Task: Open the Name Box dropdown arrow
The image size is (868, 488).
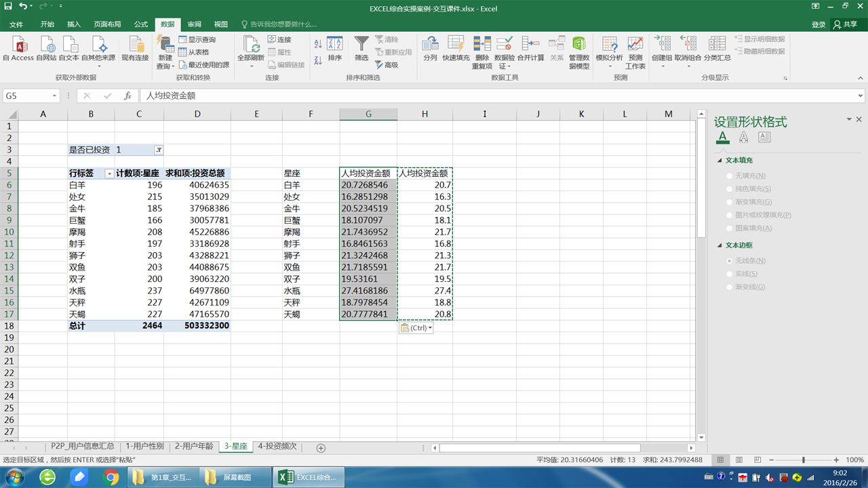Action: click(54, 96)
